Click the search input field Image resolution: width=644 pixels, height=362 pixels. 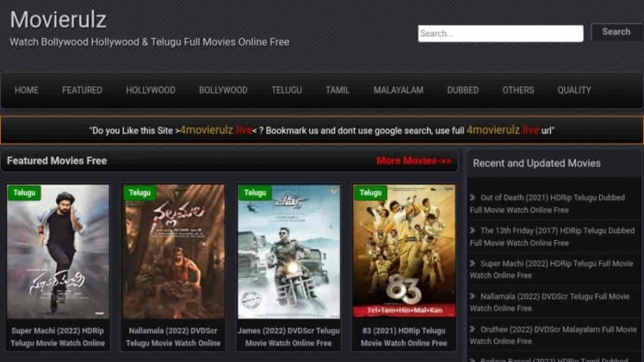[500, 34]
